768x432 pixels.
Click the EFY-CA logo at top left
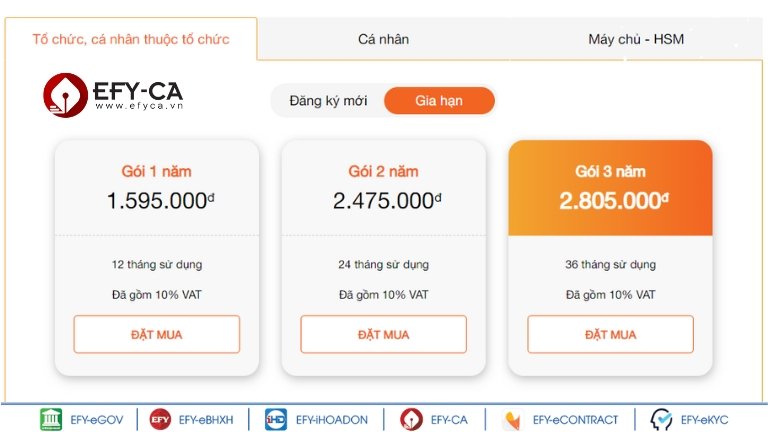[113, 95]
